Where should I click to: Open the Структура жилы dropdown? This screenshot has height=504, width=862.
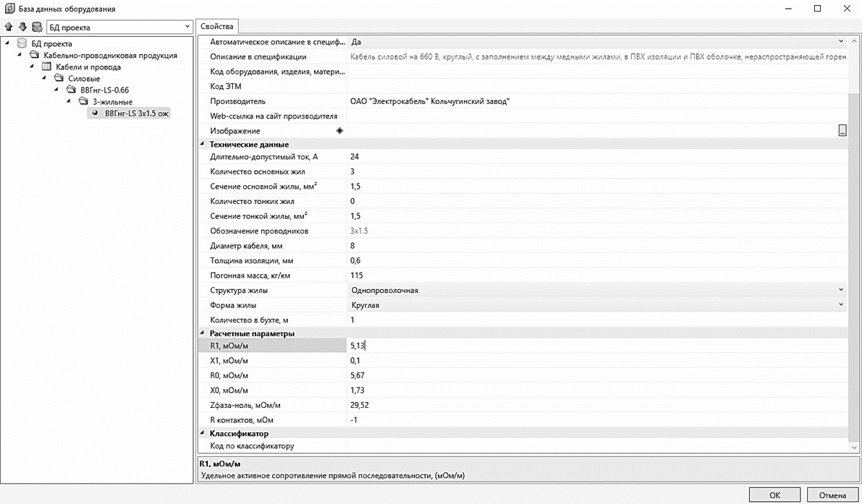(x=841, y=290)
